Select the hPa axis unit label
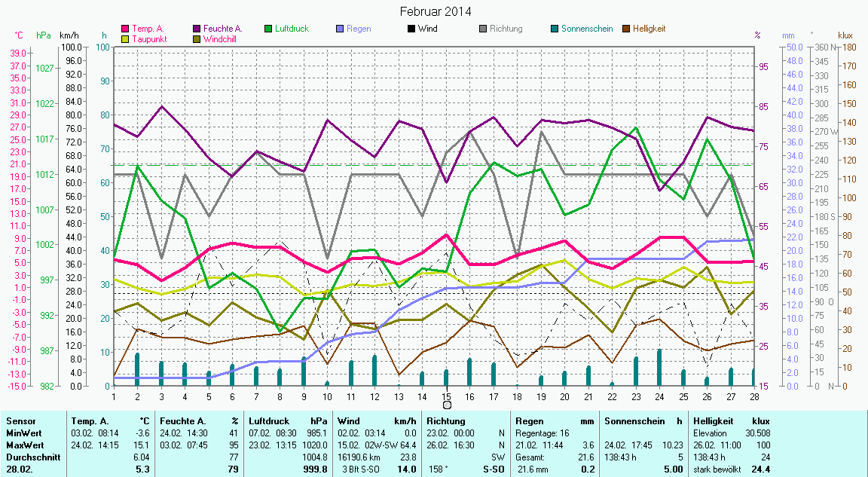This screenshot has height=477, width=868. 43,35
